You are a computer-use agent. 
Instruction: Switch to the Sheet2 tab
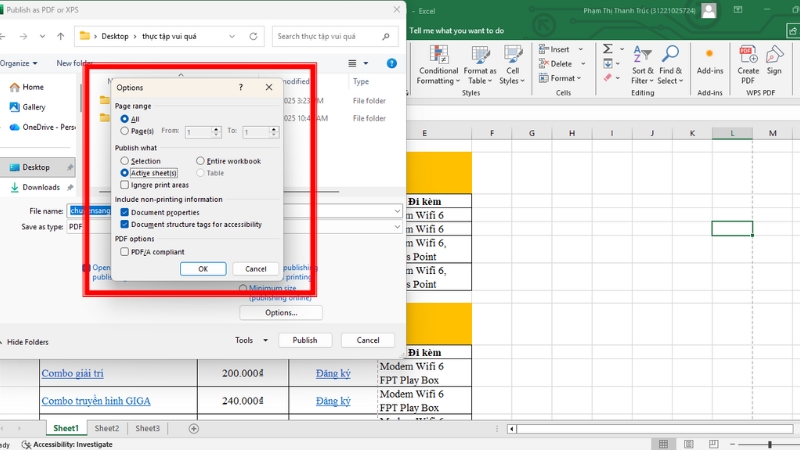pyautogui.click(x=107, y=428)
